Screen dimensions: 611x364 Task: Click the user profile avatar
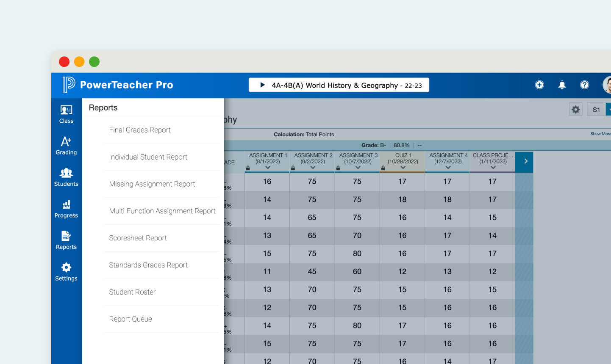pos(607,85)
